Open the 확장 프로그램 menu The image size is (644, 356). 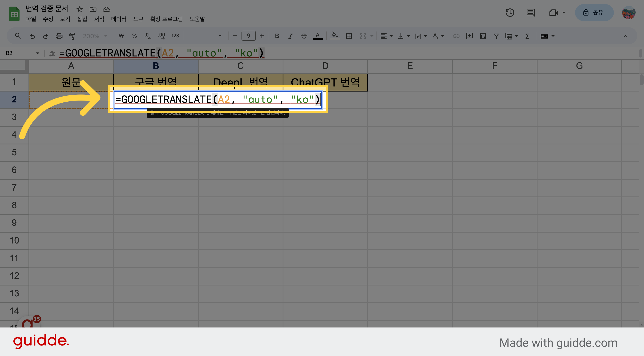pos(166,19)
